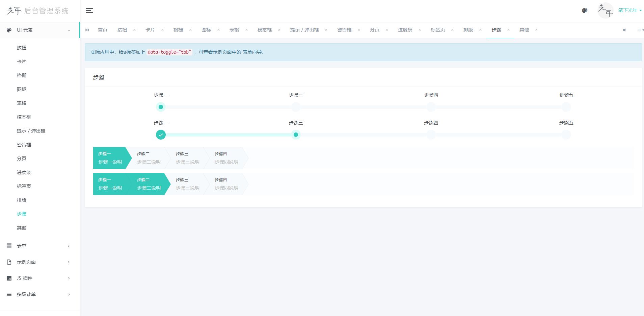Collapse the UI 元素 menu chevron

(69, 30)
